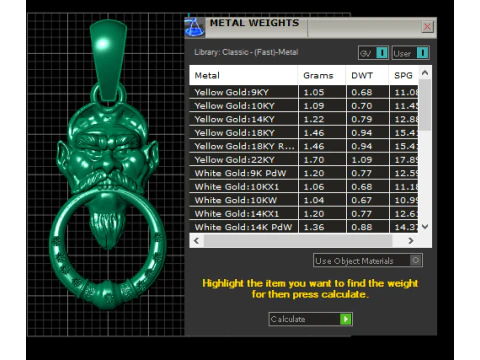Image resolution: width=480 pixels, height=360 pixels.
Task: Sort by the Grams column header
Action: coord(322,75)
